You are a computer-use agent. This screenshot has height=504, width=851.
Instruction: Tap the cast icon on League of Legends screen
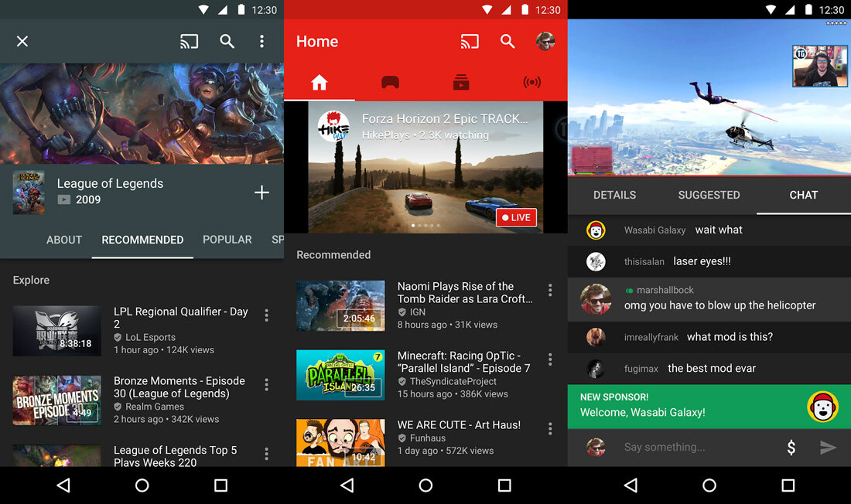click(x=189, y=41)
